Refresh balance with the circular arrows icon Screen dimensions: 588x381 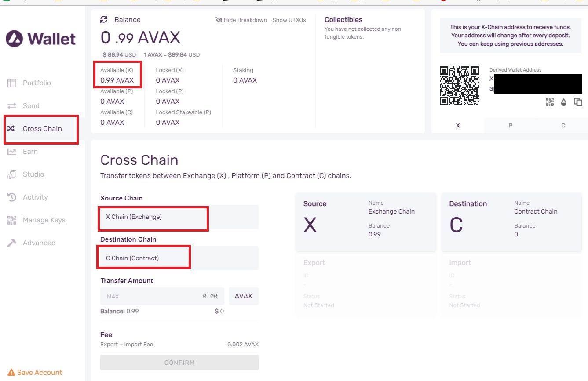tap(104, 19)
